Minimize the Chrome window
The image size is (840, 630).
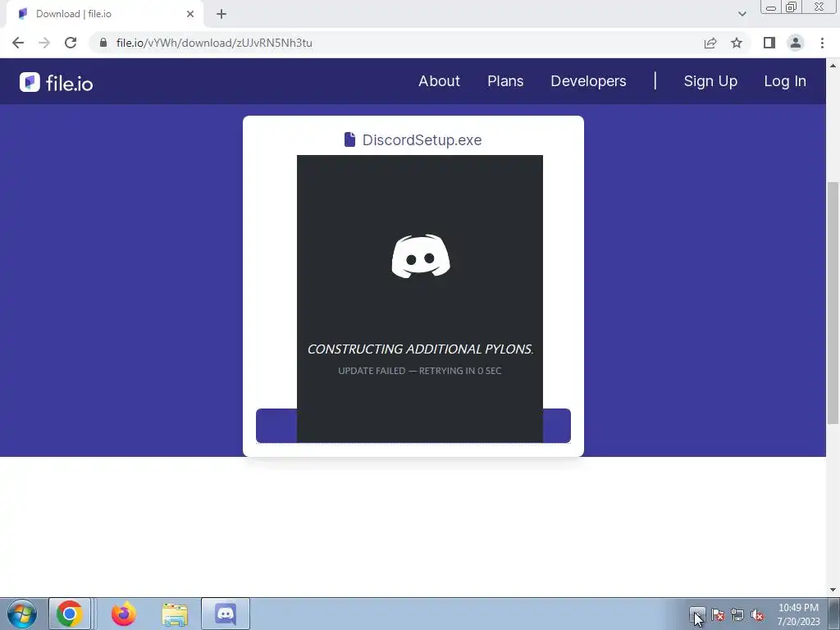[771, 7]
